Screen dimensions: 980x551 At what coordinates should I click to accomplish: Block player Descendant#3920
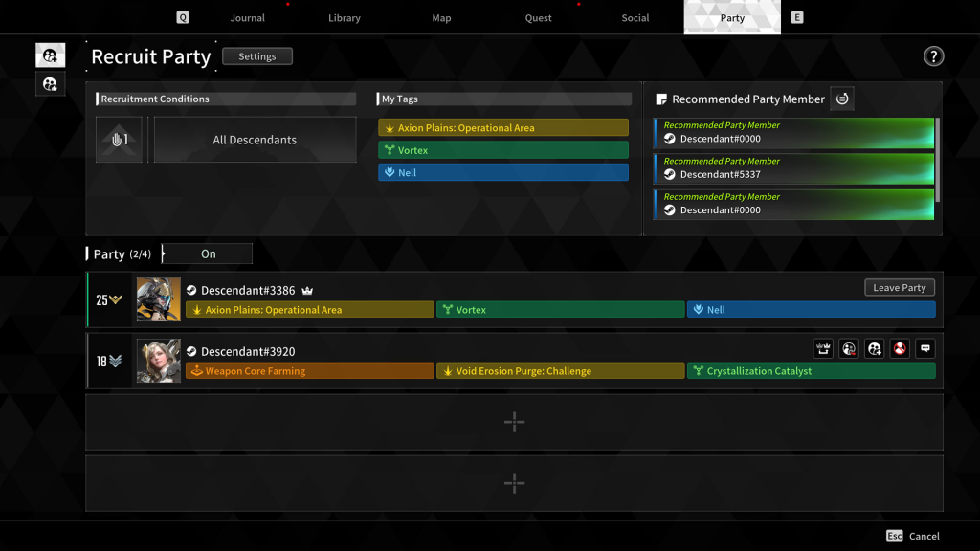click(900, 348)
